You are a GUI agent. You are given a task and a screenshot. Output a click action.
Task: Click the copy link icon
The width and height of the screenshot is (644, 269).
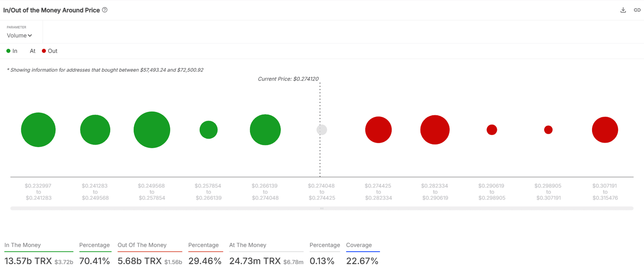pyautogui.click(x=637, y=10)
